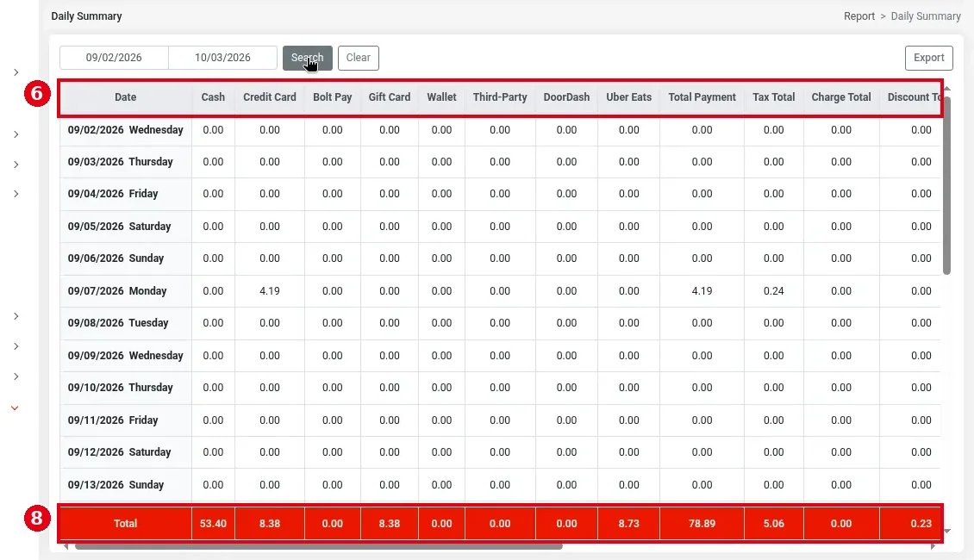Click the Clear button
Image resolution: width=974 pixels, height=560 pixels.
[359, 58]
